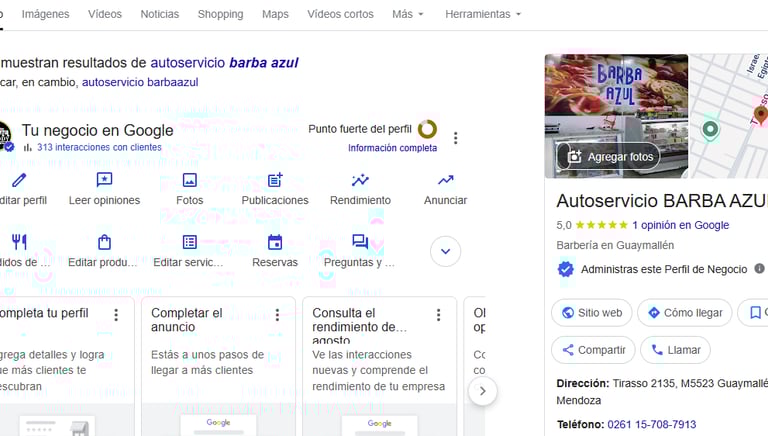This screenshot has width=768, height=436.
Task: Click the Completar el anuncio card title
Action: [x=187, y=320]
